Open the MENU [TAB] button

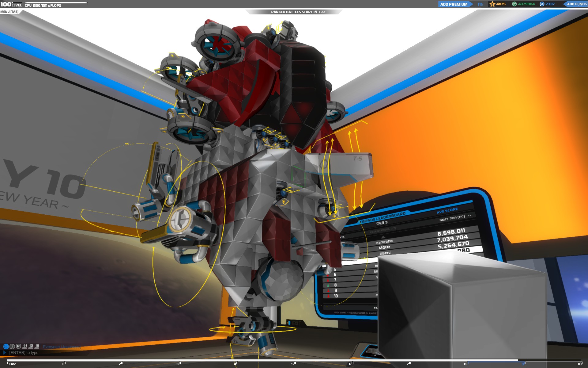pos(9,12)
